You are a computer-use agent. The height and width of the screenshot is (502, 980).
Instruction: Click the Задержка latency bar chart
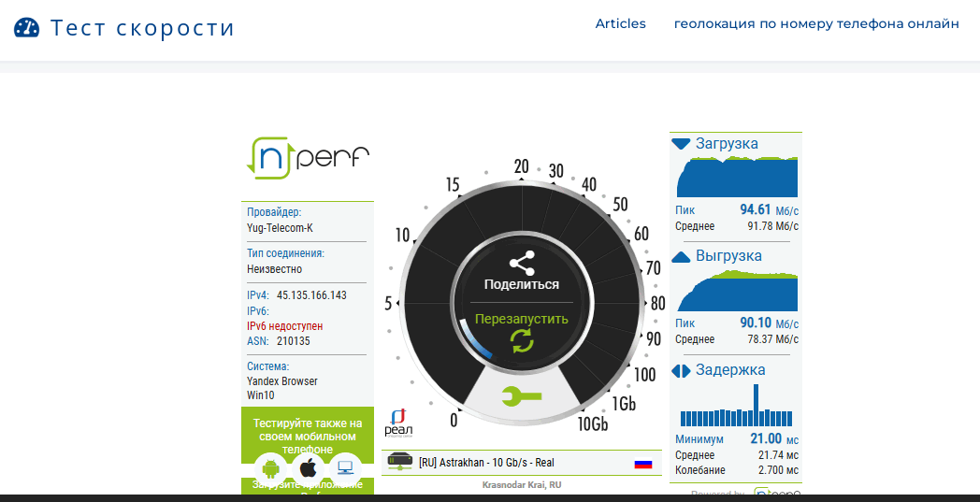point(737,405)
